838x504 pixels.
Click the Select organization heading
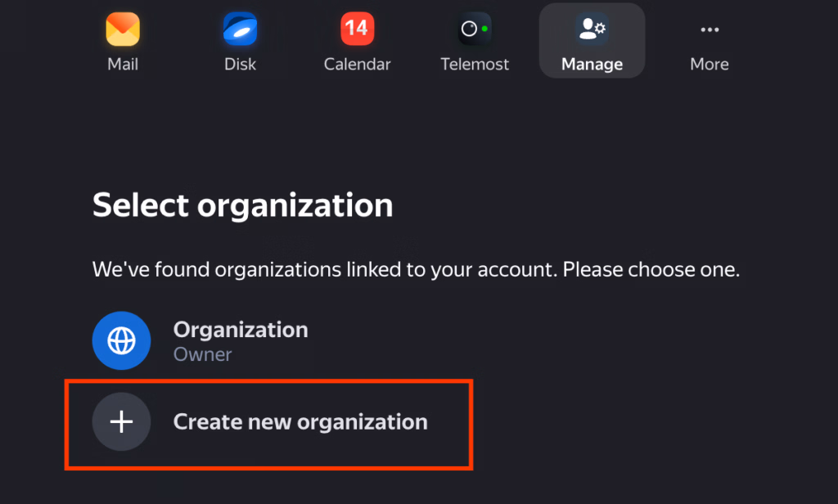click(242, 205)
